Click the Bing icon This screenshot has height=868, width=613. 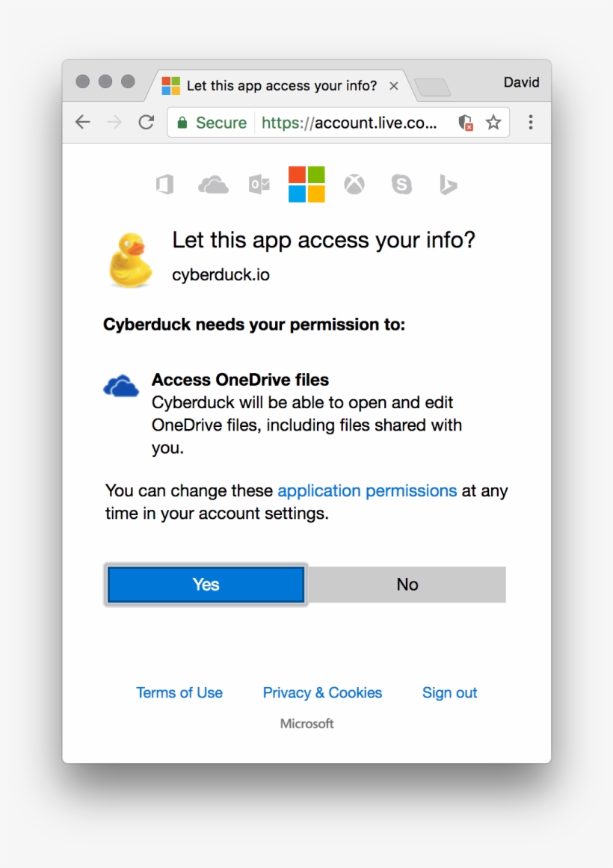[x=448, y=184]
